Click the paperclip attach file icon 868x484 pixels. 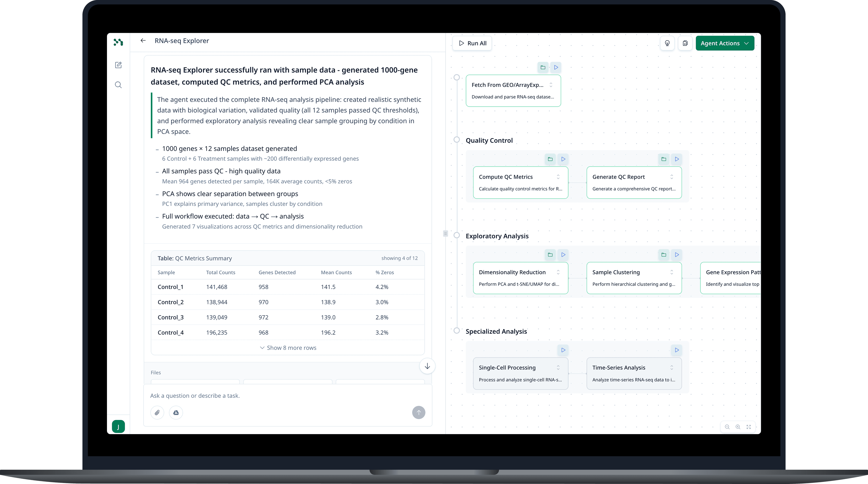[157, 413]
